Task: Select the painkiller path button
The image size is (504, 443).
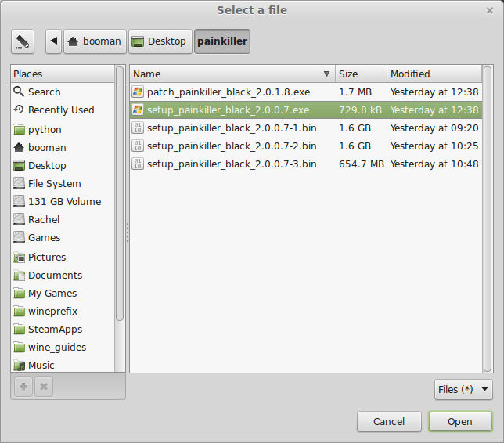Action: (x=222, y=41)
